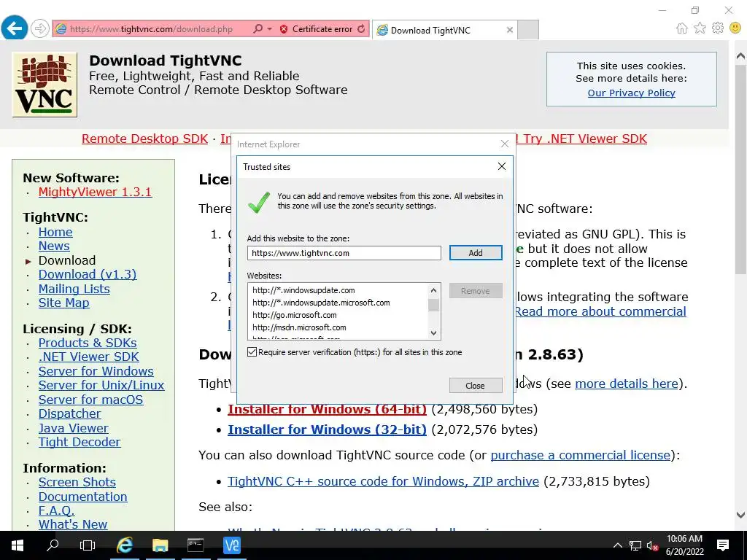Open Favorites star icon
The image size is (747, 560).
[x=700, y=28]
